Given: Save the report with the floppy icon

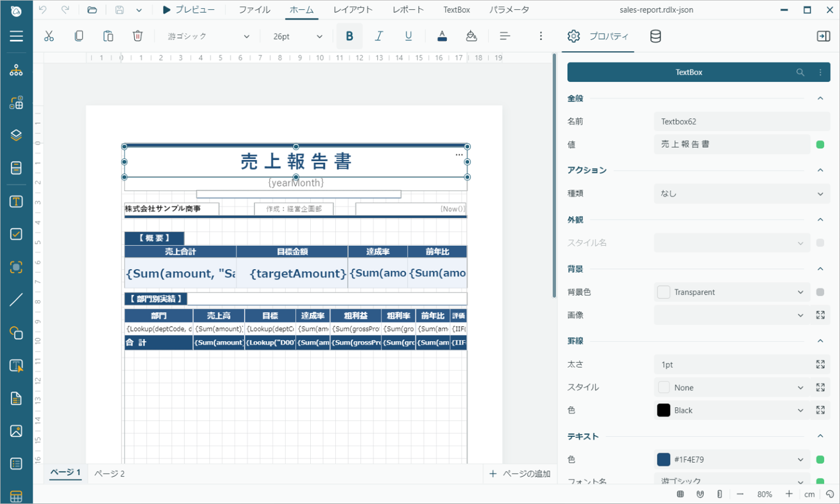Looking at the screenshot, I should click(119, 10).
